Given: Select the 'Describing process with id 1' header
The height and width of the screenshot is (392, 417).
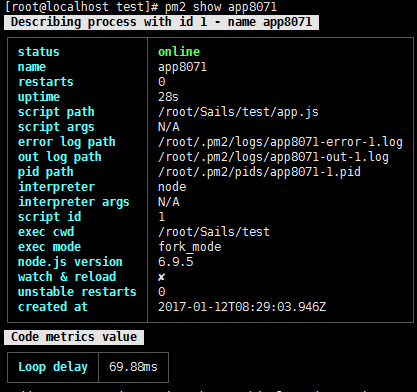Looking at the screenshot, I should [x=161, y=22].
